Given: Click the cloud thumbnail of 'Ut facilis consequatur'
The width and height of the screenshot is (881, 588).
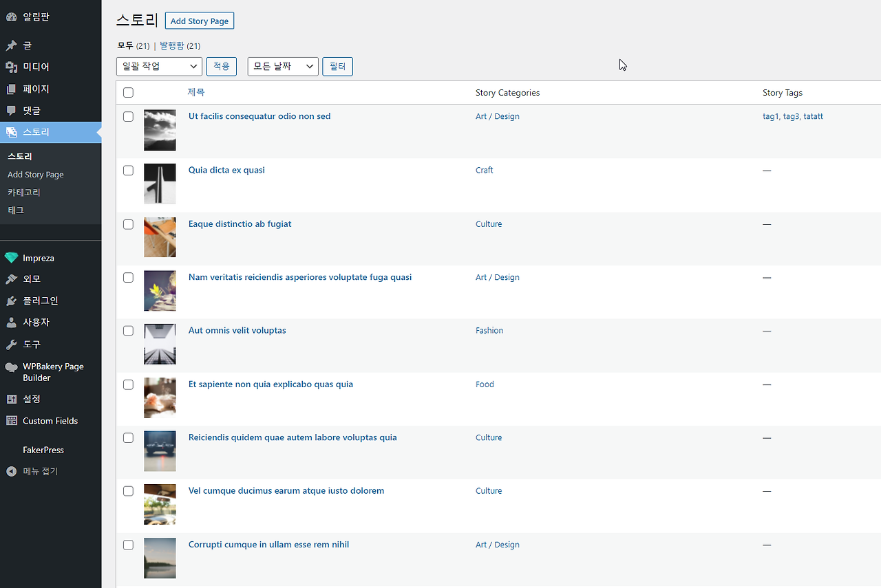Looking at the screenshot, I should coord(160,131).
